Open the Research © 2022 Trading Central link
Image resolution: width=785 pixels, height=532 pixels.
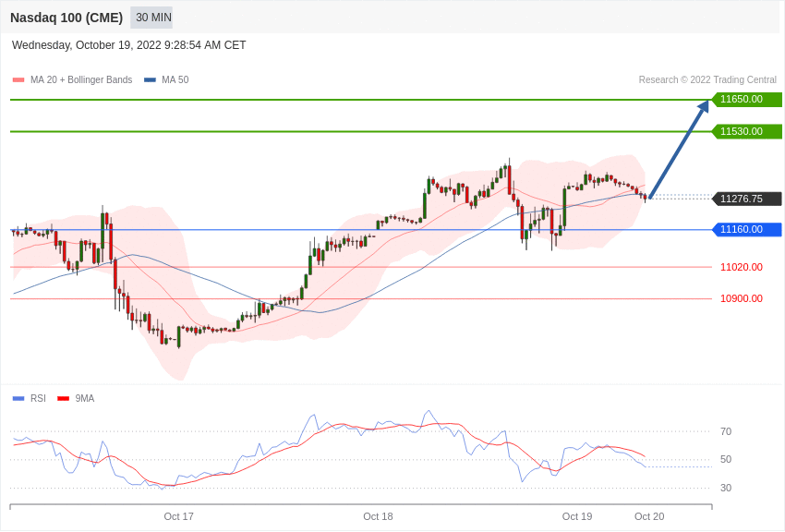coord(707,80)
